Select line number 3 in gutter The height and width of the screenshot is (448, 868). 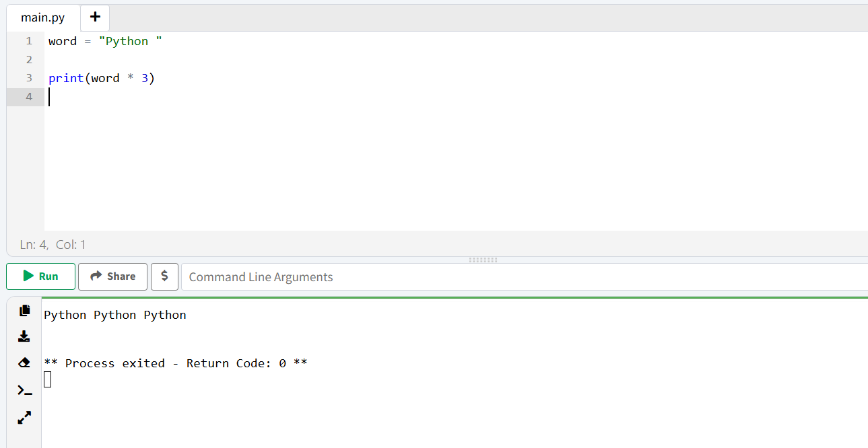click(28, 77)
